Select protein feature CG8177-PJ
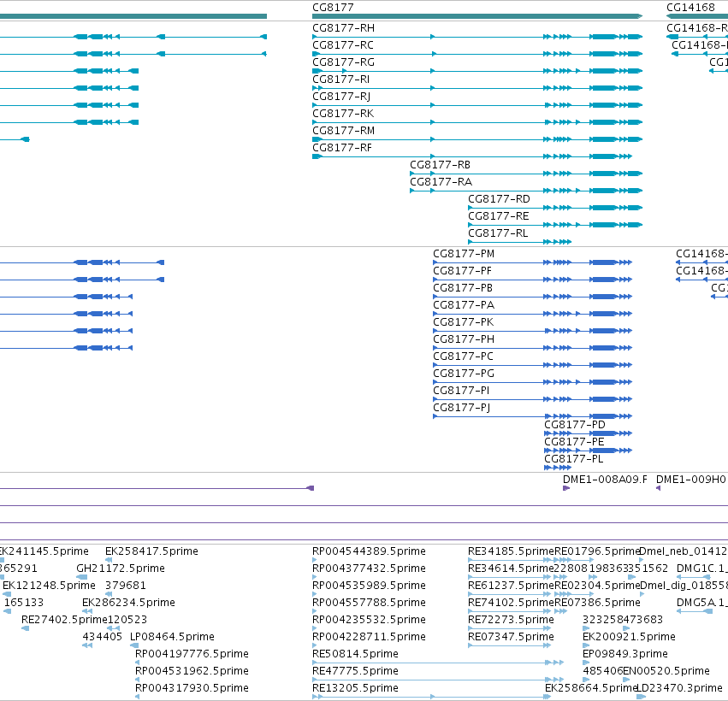 [461, 408]
